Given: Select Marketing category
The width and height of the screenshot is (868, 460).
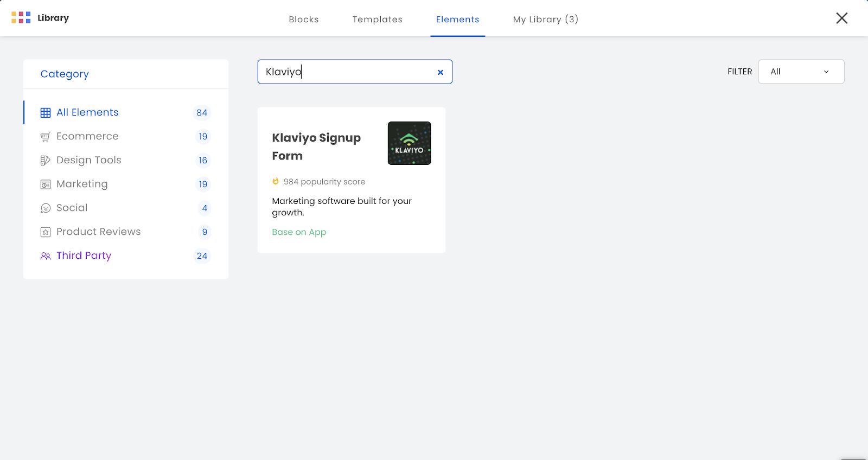Looking at the screenshot, I should (x=126, y=184).
